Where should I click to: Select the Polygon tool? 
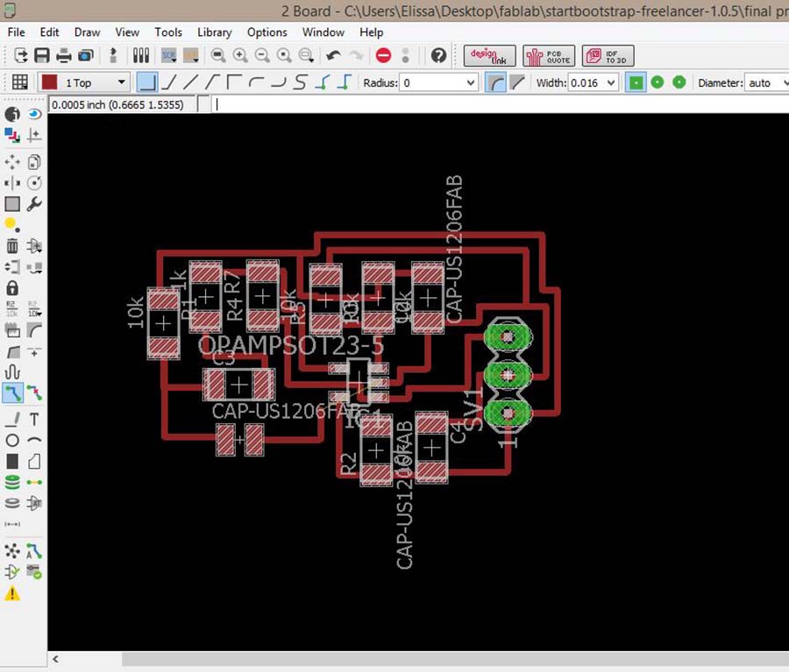[34, 461]
